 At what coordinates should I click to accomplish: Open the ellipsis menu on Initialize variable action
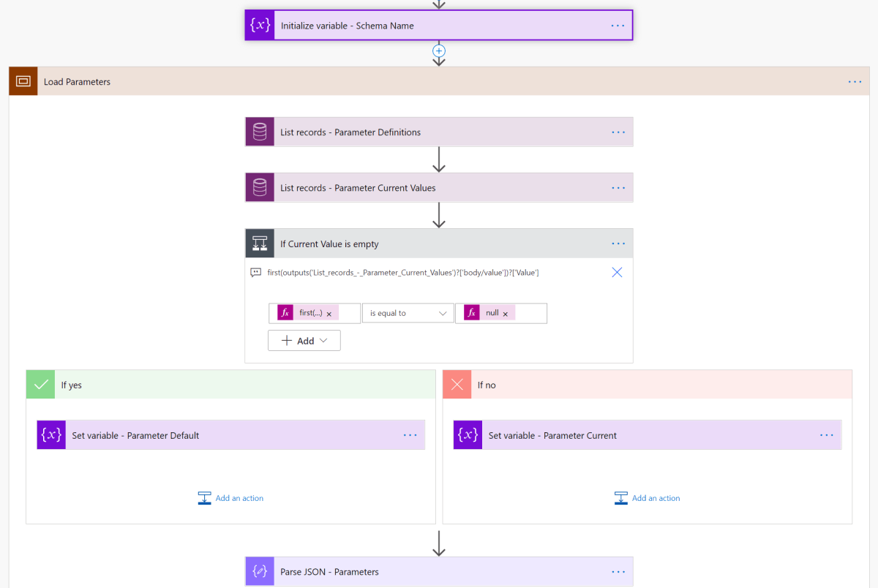pyautogui.click(x=618, y=25)
